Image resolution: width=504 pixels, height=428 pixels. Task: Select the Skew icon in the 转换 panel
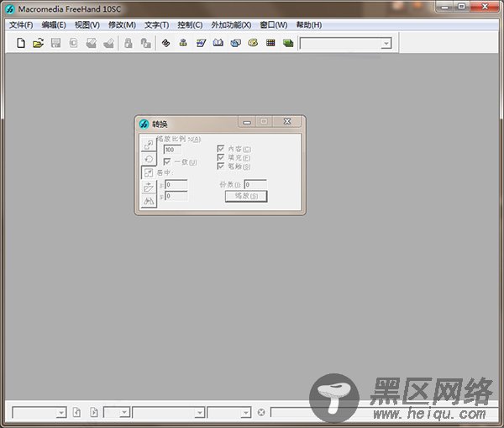click(x=149, y=187)
